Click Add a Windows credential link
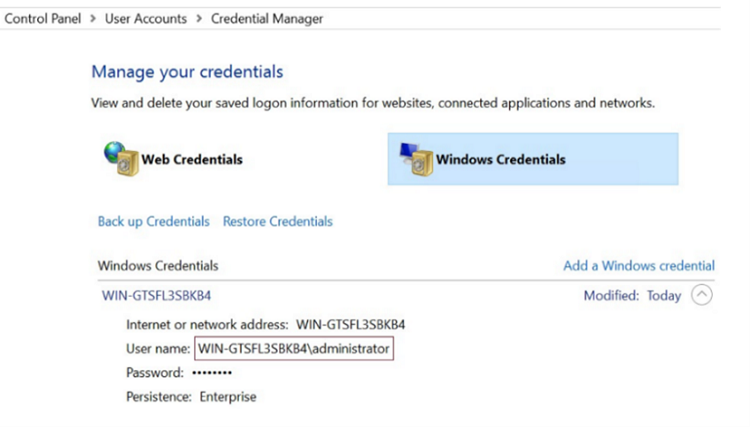Image resolution: width=750 pixels, height=427 pixels. (x=639, y=266)
